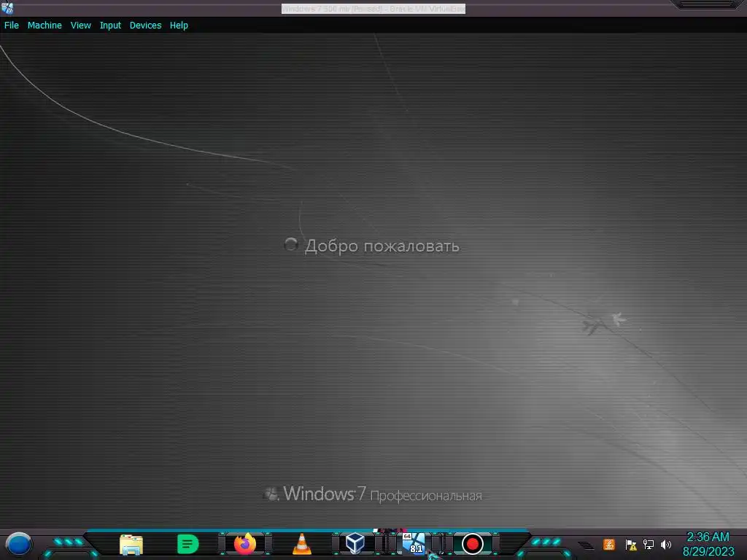
Task: Open the network status tray icon
Action: click(x=649, y=544)
